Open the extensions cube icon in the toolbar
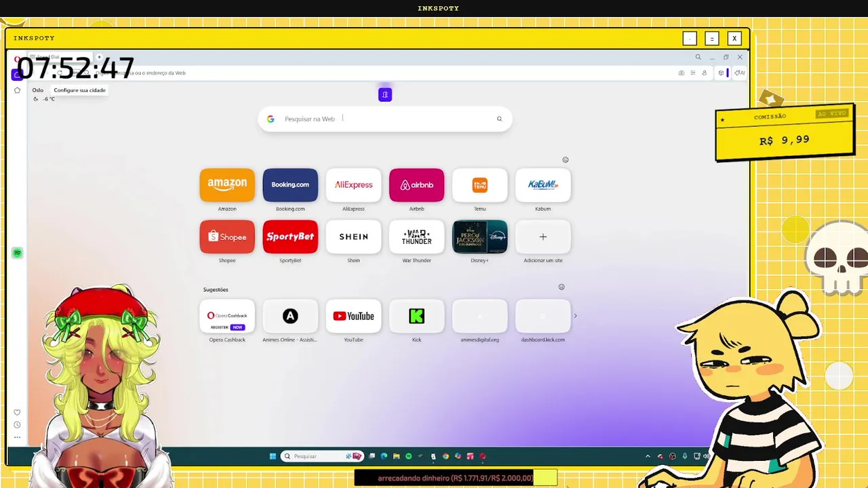The height and width of the screenshot is (488, 868). [722, 73]
